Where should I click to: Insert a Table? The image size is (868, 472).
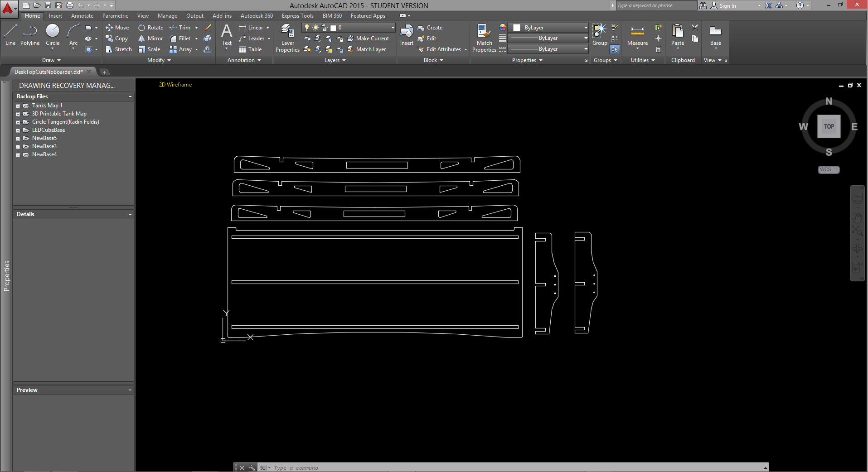click(x=250, y=49)
